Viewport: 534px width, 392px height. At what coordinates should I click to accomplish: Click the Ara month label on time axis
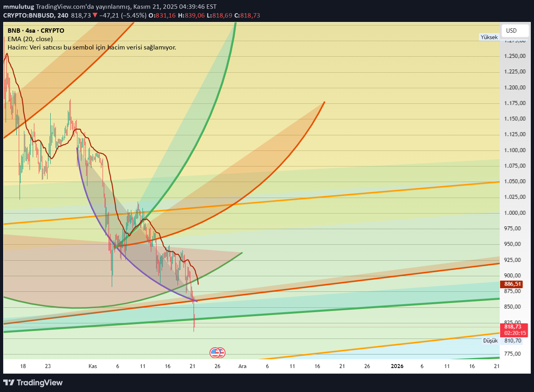click(x=242, y=366)
